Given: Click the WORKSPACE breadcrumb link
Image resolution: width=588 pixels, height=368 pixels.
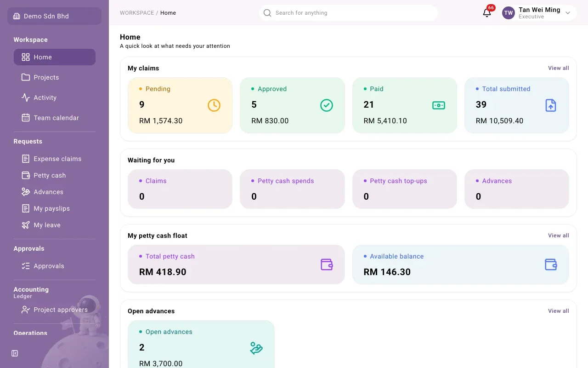Looking at the screenshot, I should 137,13.
